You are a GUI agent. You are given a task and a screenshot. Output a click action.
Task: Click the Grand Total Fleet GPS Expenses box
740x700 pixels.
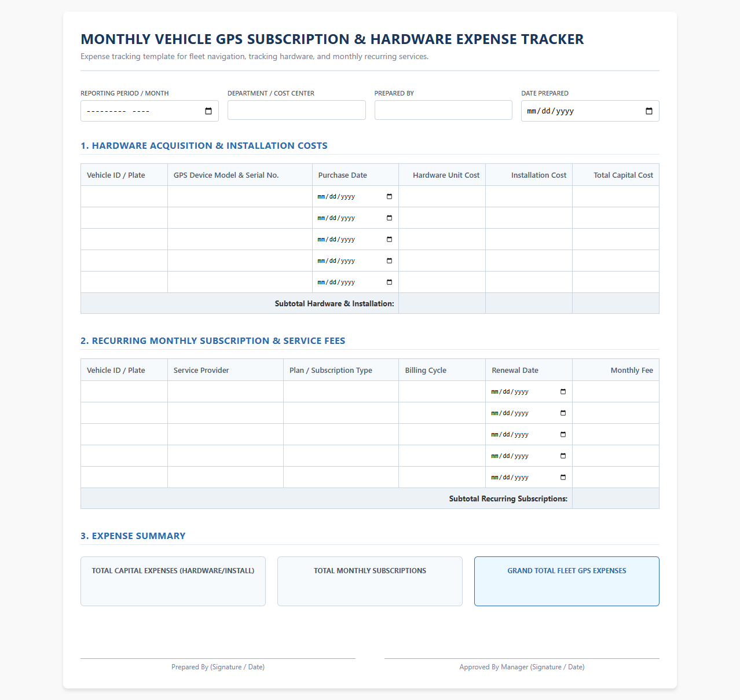click(x=567, y=581)
